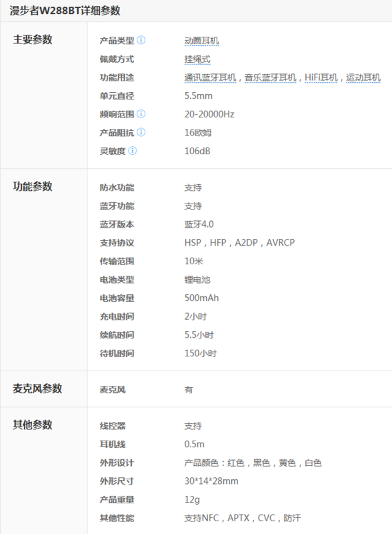Click the 蓝牙版本 label
The width and height of the screenshot is (392, 534).
point(117,224)
